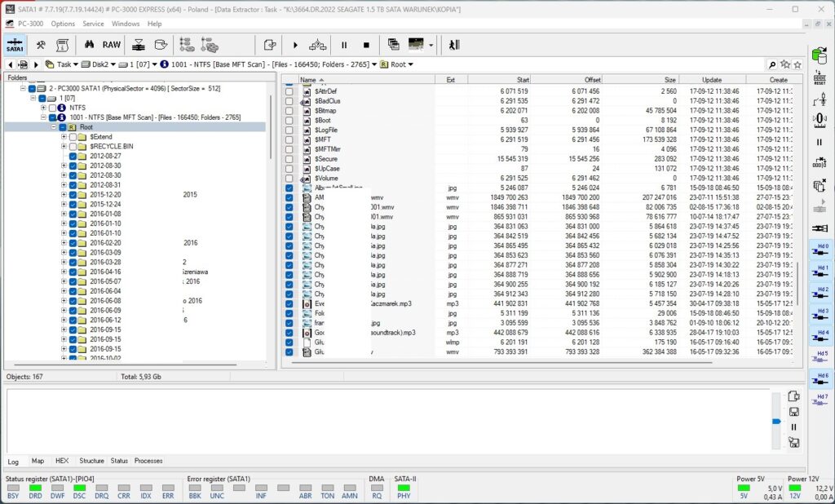Click the Offset column header
Image resolution: width=835 pixels, height=504 pixels.
coord(566,79)
